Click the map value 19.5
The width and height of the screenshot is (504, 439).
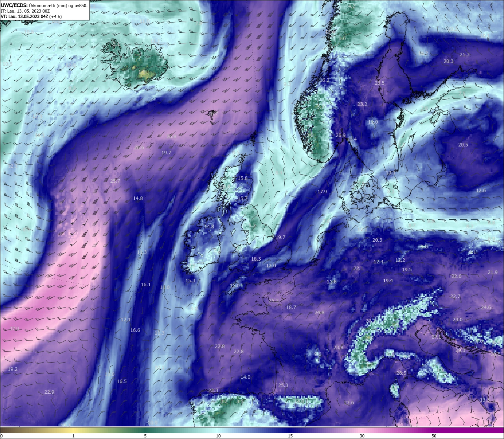click(x=407, y=270)
